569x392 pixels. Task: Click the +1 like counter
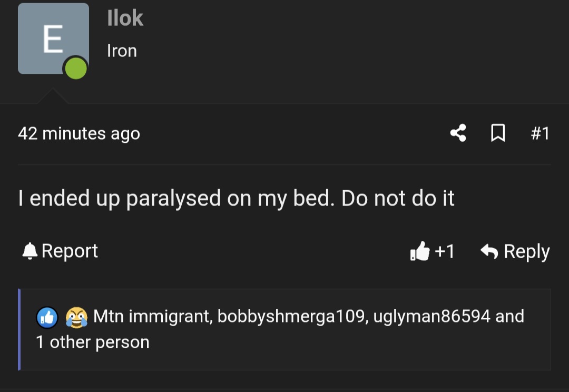[x=444, y=251]
